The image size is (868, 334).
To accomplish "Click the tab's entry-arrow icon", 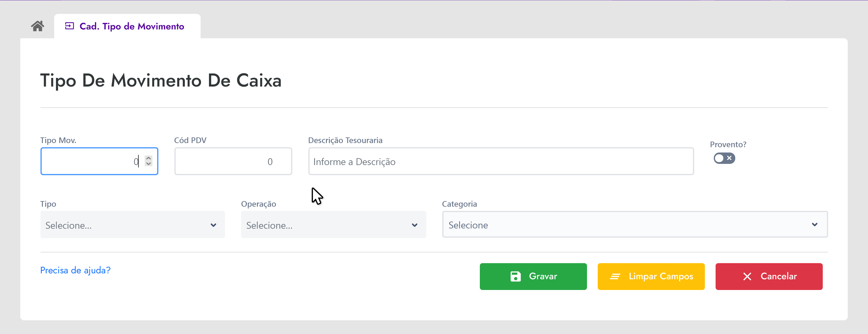I will (x=69, y=26).
